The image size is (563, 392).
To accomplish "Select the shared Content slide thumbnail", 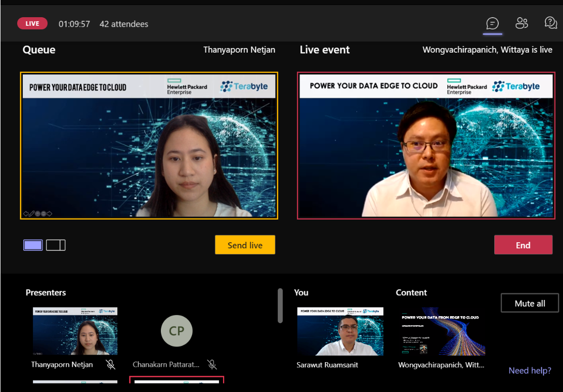I will pos(442,331).
